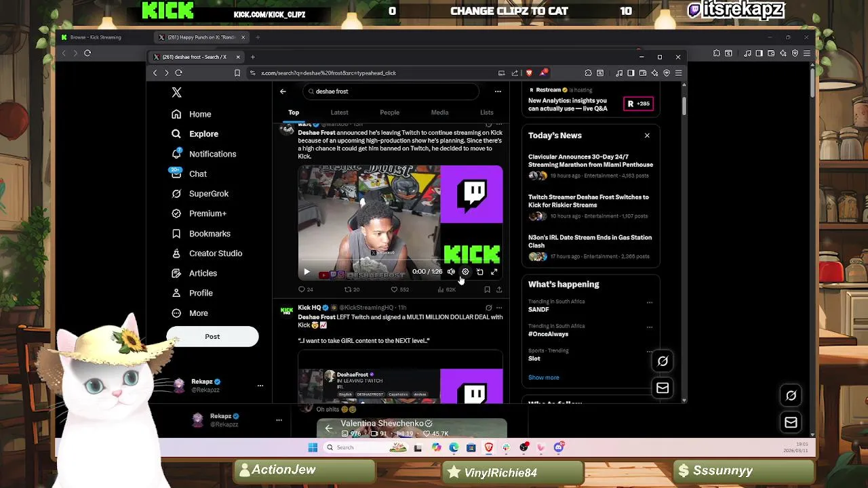
Task: Switch to the Latest tab
Action: pos(339,113)
